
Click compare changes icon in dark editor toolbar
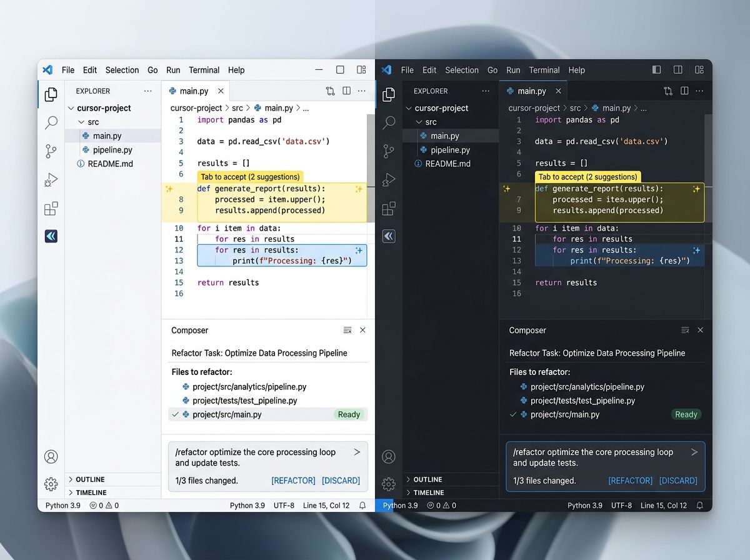click(668, 91)
